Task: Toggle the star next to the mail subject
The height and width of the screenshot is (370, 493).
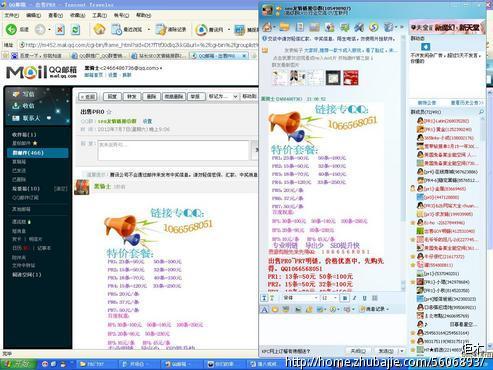Action: (x=109, y=112)
